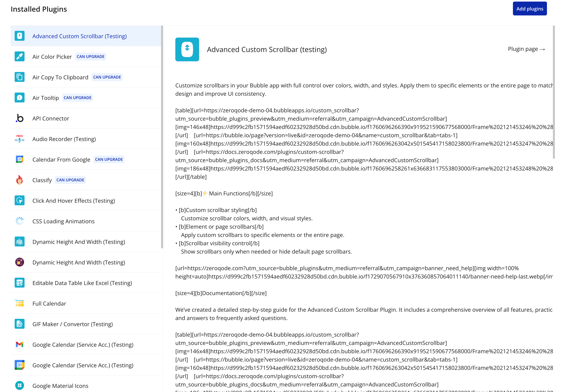Screen dimensions: 562x392
Task: Click the Air Color Picker eyedropper icon
Action: pos(19,57)
